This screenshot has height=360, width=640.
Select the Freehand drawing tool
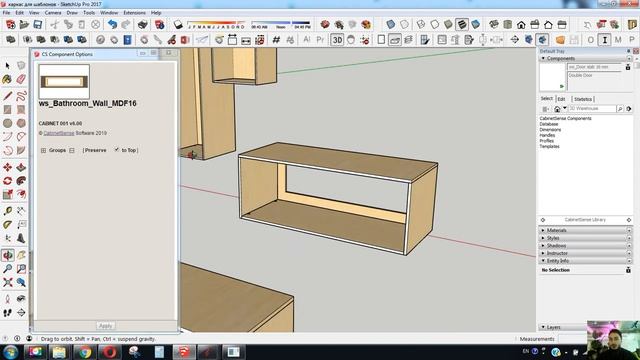[x=21, y=96]
